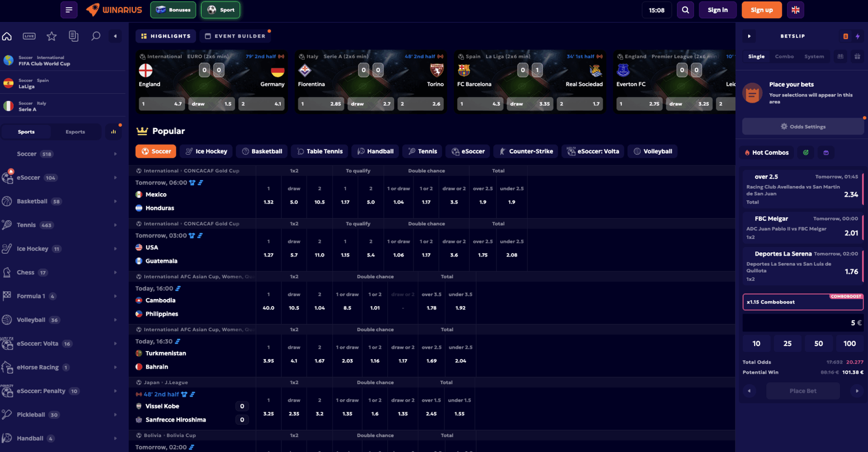This screenshot has width=868, height=452.
Task: Click the search magnifier in top header
Action: [x=685, y=10]
